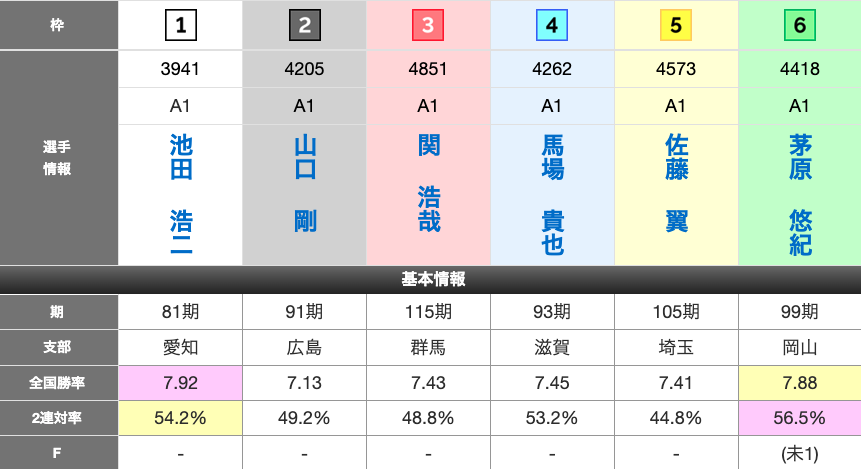Open racer 茅原悠紀 profile link
Viewport: 861px width, 469px height.
pos(799,195)
